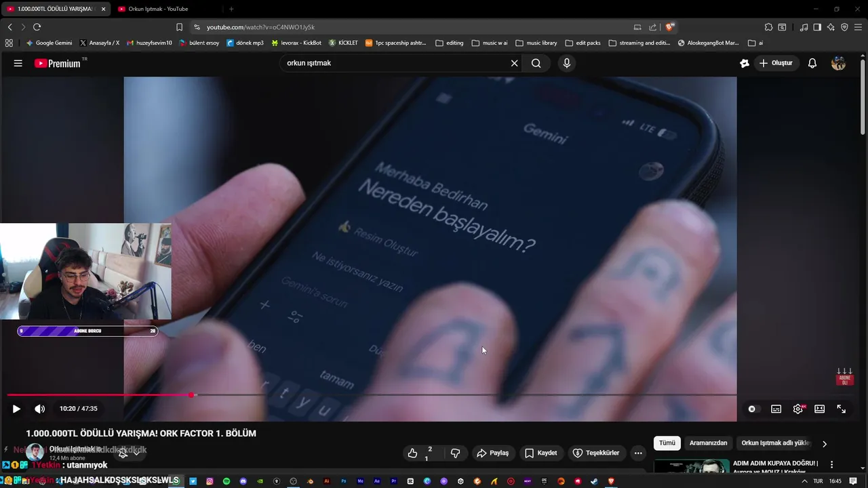
Task: Open edit packs bookmarks folder
Action: (583, 43)
